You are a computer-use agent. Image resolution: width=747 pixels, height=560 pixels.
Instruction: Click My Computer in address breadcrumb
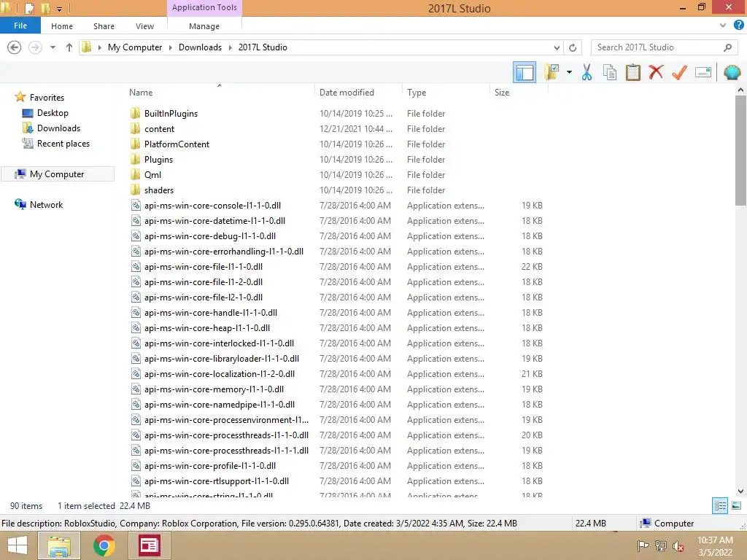point(135,47)
